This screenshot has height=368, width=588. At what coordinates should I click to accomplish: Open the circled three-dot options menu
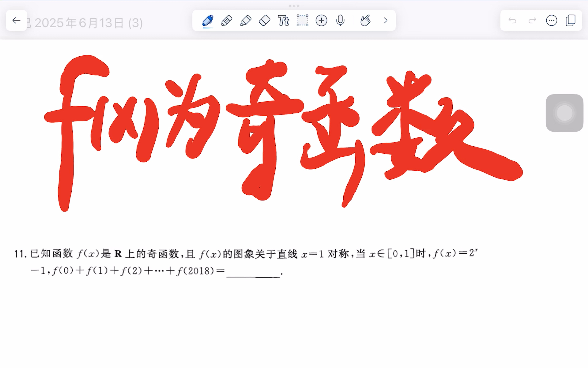[552, 20]
